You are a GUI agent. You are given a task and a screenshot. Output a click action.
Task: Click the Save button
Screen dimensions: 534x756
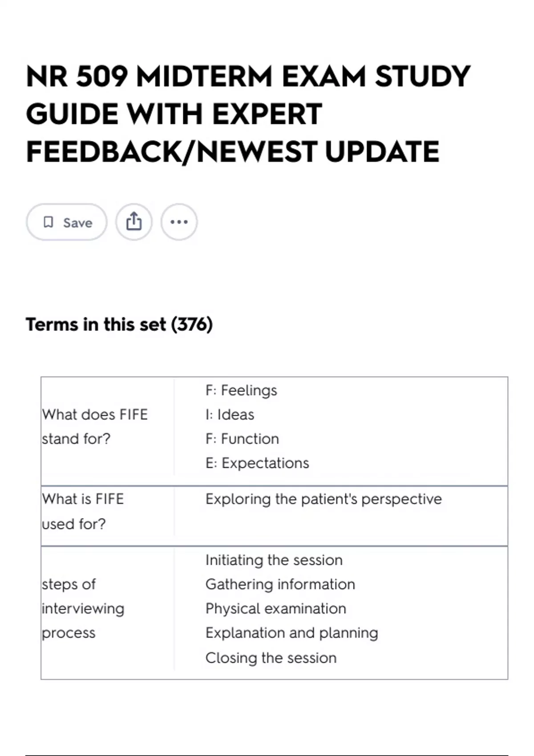pyautogui.click(x=67, y=222)
